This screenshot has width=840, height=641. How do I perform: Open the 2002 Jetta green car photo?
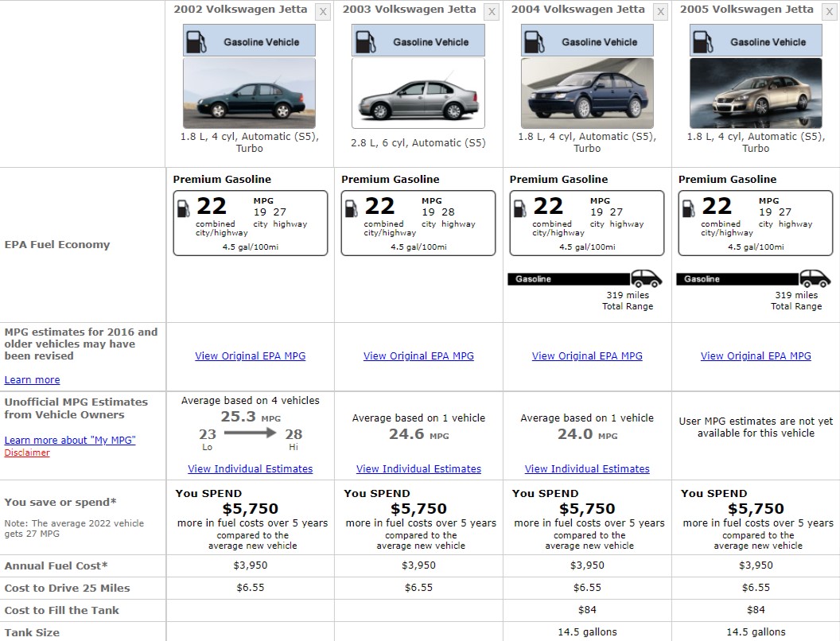click(249, 93)
